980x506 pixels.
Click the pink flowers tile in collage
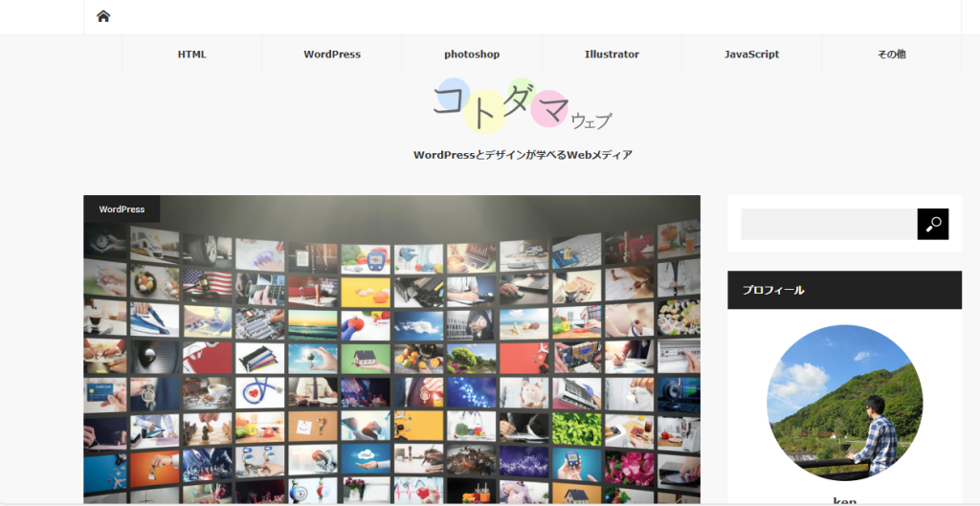pos(629,466)
